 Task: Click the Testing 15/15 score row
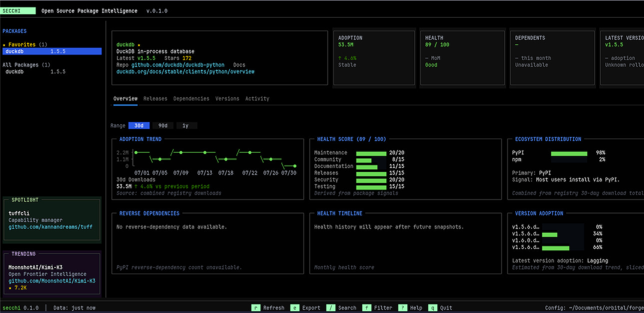click(x=359, y=186)
